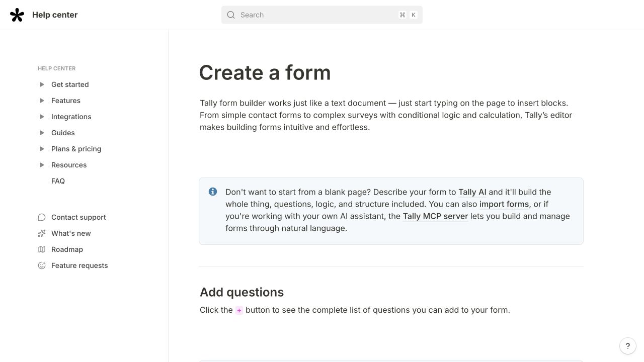Open the Get started menu item
Viewport: 644px width, 362px height.
click(70, 84)
